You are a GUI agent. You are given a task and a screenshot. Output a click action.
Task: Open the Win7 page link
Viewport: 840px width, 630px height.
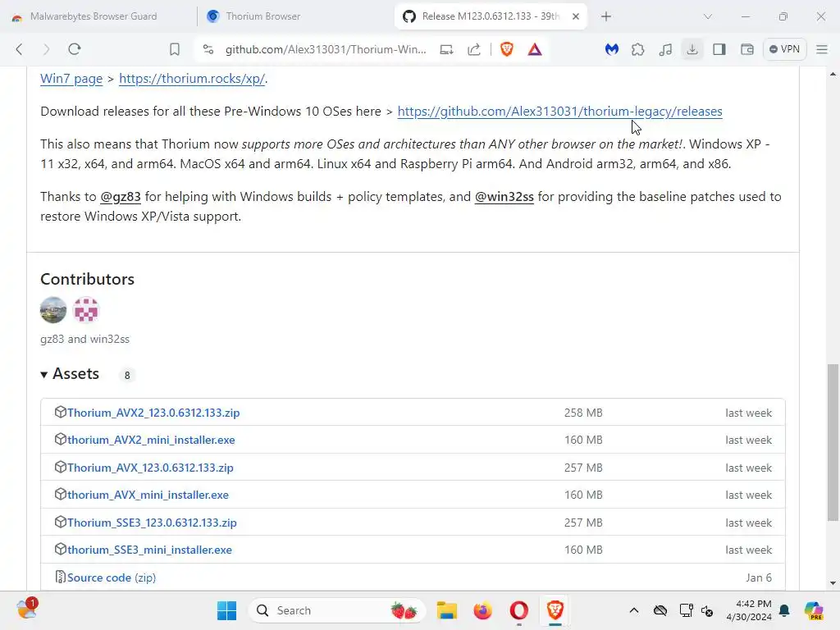coord(71,78)
